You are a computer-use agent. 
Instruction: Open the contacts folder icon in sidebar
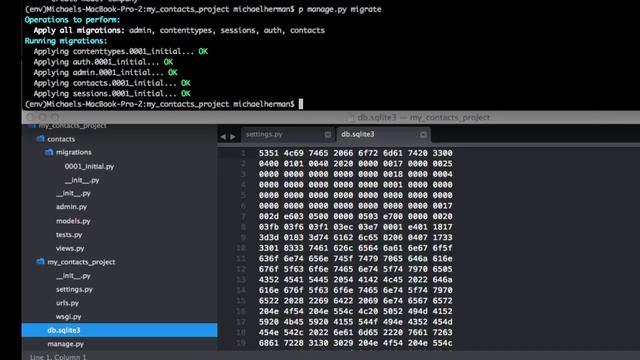point(40,139)
